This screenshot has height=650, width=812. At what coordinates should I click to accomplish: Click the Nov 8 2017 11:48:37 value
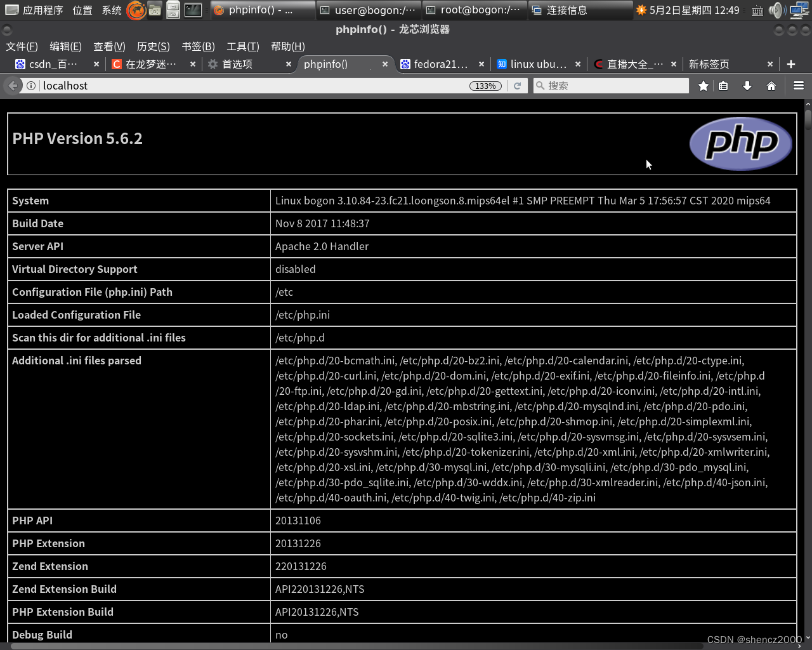(x=322, y=223)
